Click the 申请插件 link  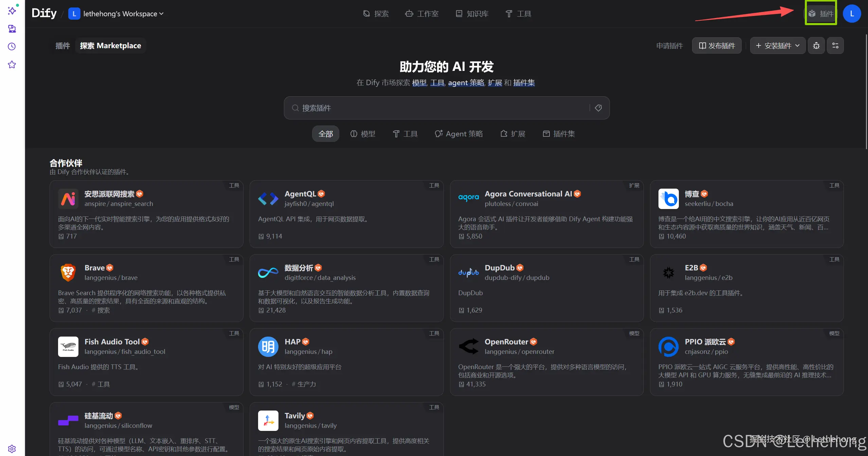click(x=669, y=45)
